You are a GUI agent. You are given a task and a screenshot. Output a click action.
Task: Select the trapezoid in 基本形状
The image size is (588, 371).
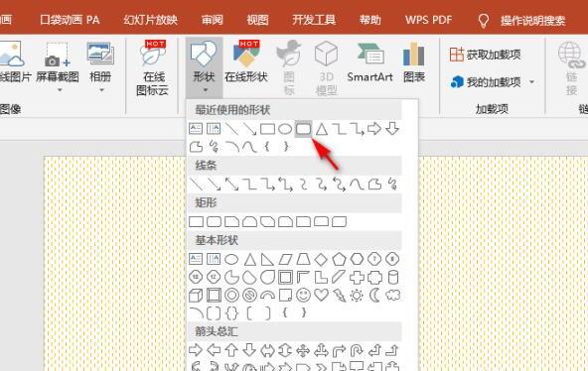point(303,259)
